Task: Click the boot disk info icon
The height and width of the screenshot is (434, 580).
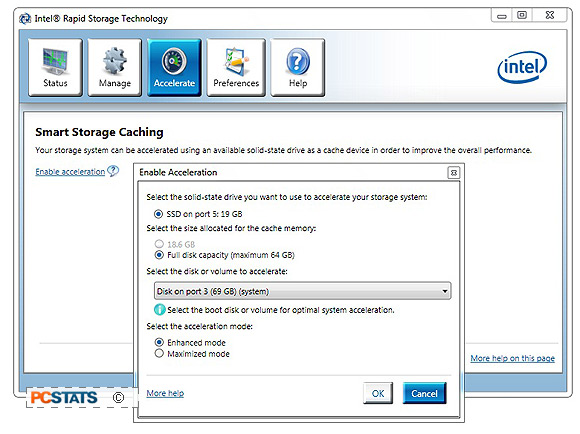Action: (x=159, y=309)
